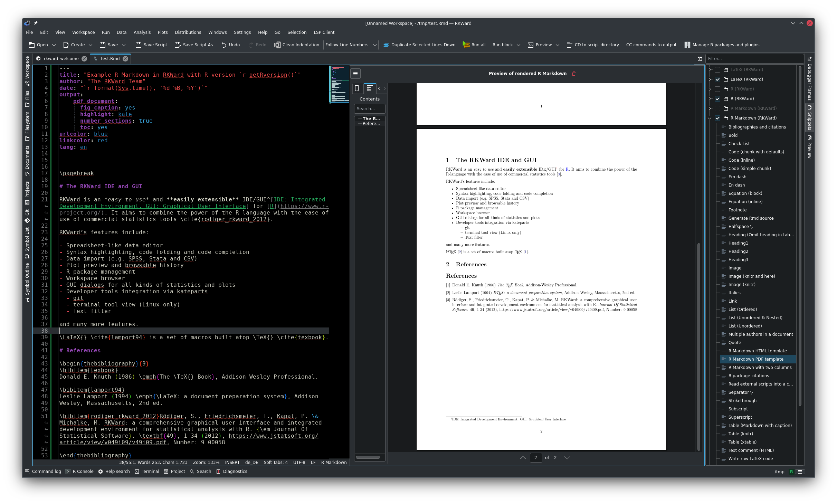Click Clean Indentation icon
The width and height of the screenshot is (837, 504).
(x=277, y=45)
